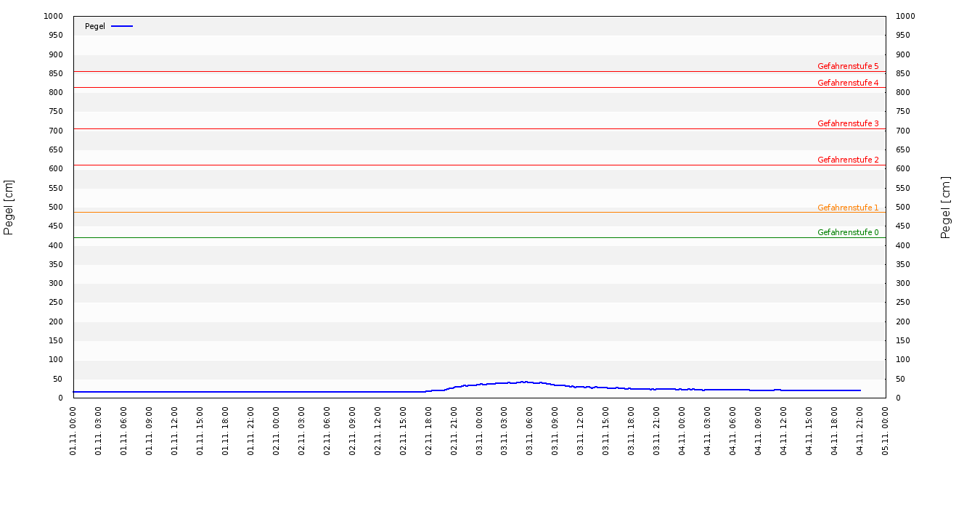980x508 pixels.
Task: Select the 03.11. 06:00 time tick
Action: click(x=530, y=430)
